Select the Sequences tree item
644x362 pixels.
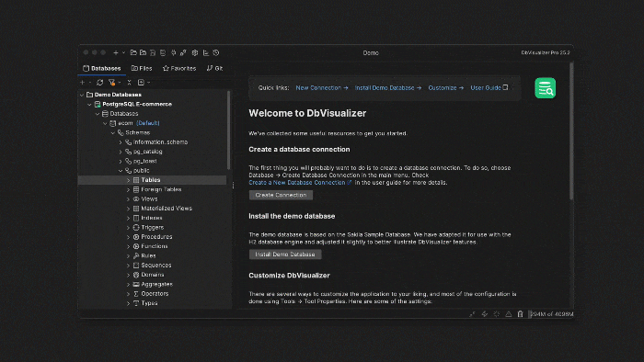pyautogui.click(x=156, y=266)
